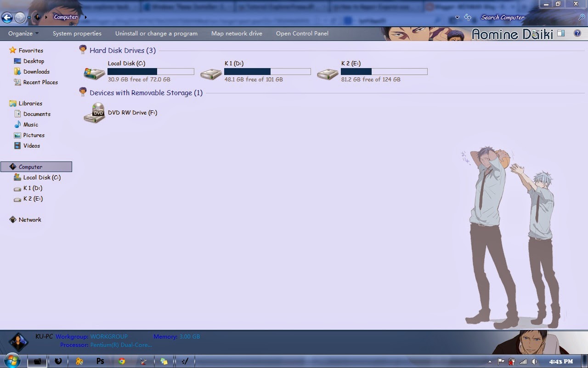Go back with the Back arrow button

click(7, 17)
